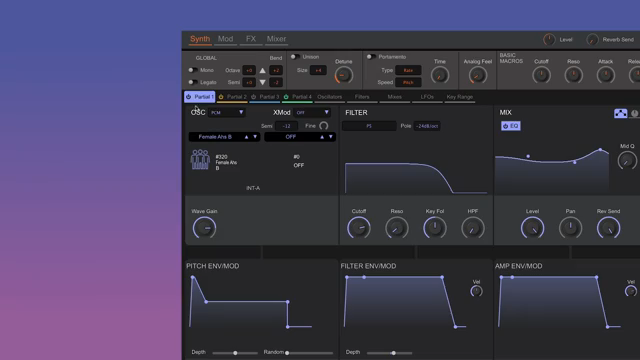Open the LFOs tab
The width and height of the screenshot is (640, 360).
[427, 97]
